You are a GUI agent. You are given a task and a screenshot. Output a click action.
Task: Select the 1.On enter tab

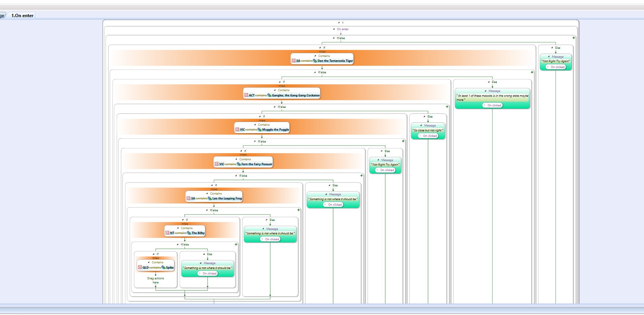pos(22,16)
